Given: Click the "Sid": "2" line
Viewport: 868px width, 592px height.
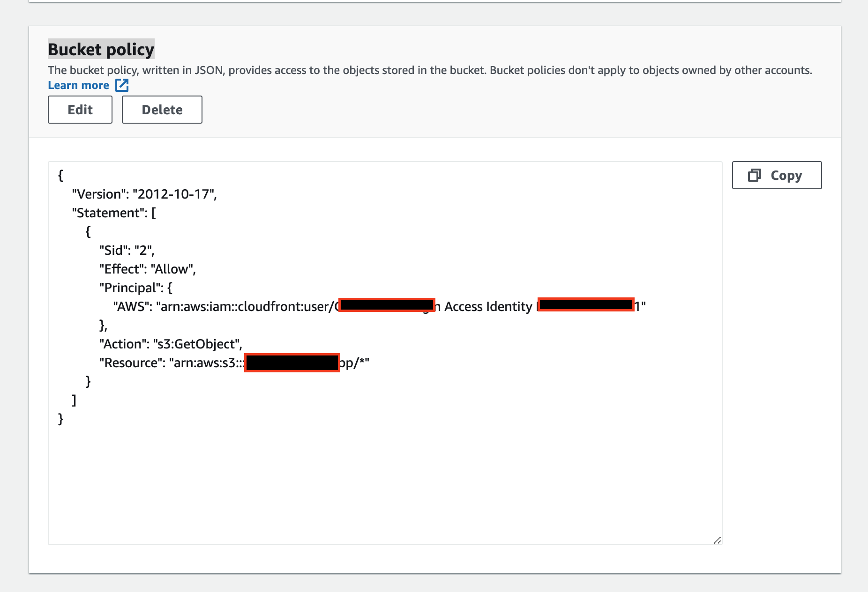Looking at the screenshot, I should (127, 250).
